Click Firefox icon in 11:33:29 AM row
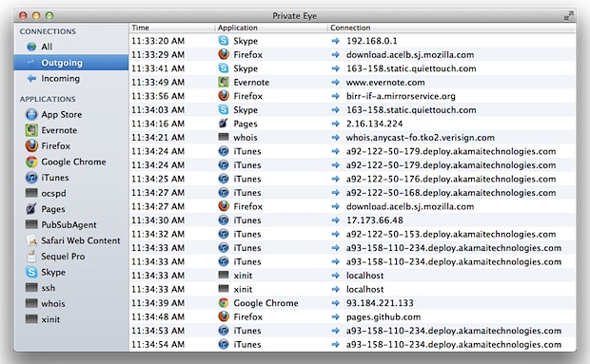 (224, 54)
